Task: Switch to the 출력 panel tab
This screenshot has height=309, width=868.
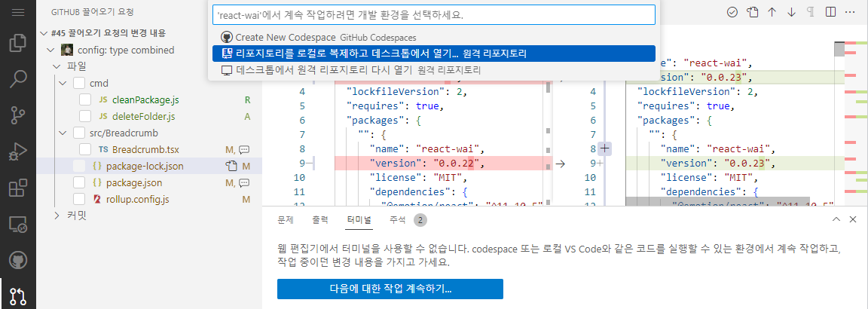Action: 320,220
